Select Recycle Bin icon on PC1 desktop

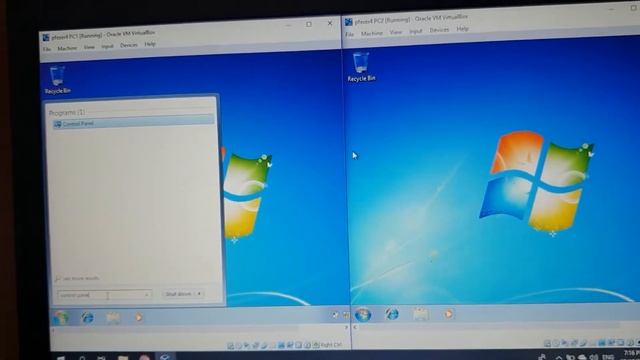click(x=58, y=80)
